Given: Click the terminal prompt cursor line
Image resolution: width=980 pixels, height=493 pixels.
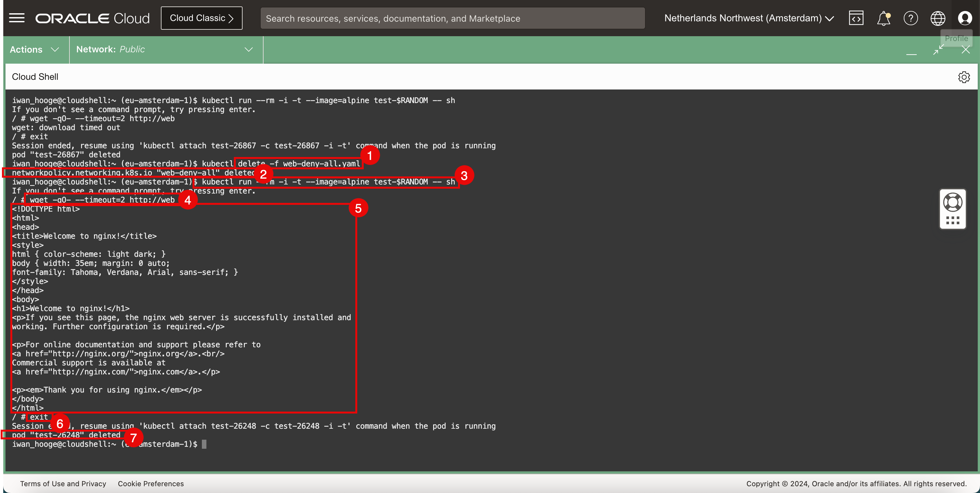Looking at the screenshot, I should [204, 444].
